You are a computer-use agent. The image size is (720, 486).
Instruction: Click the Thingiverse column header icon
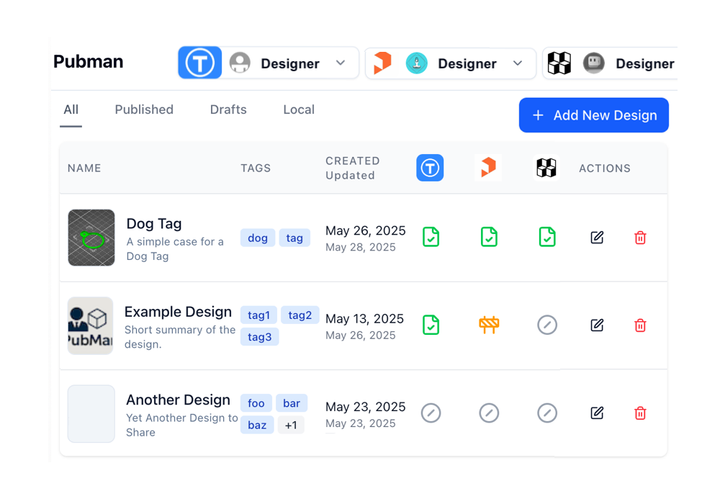pos(430,168)
